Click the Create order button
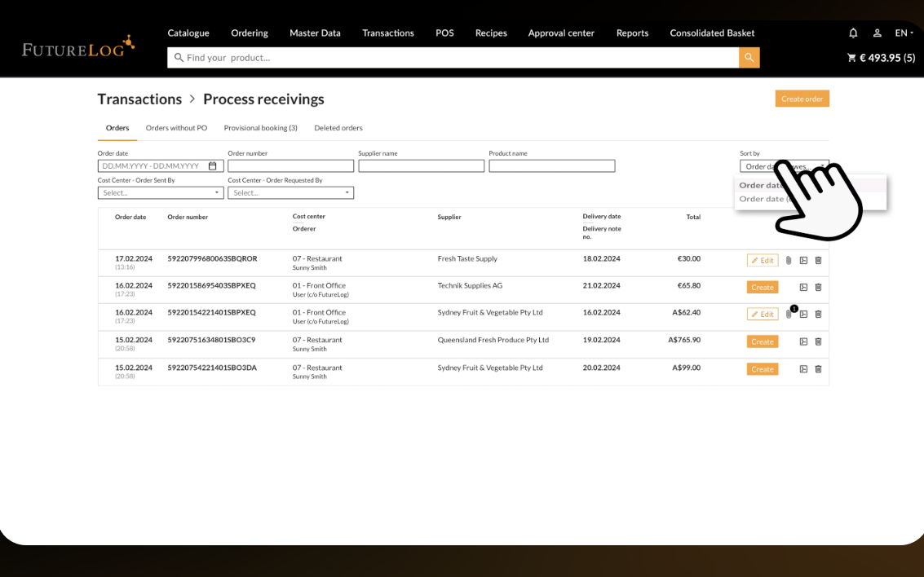Viewport: 924px width, 577px height. pos(802,99)
